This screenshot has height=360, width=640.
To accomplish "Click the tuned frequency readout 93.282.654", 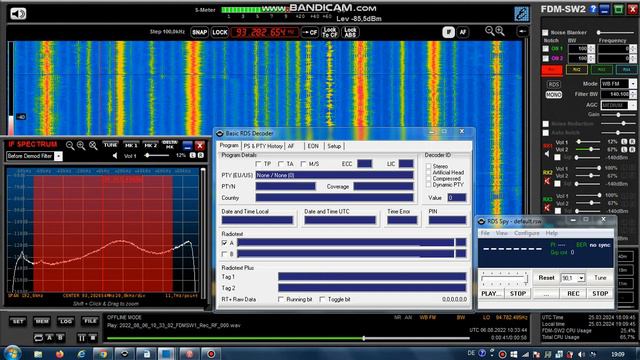I will 264,32.
